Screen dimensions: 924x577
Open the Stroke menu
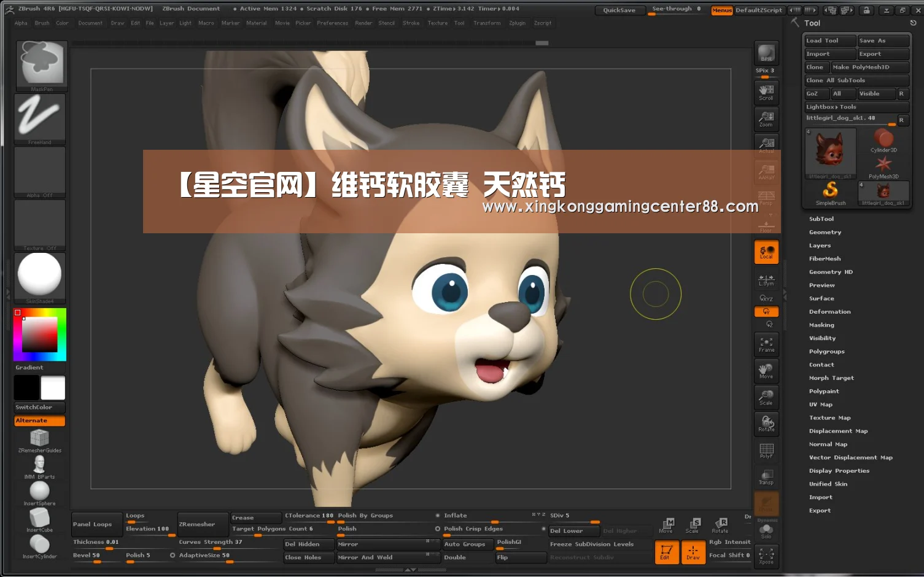coord(411,23)
